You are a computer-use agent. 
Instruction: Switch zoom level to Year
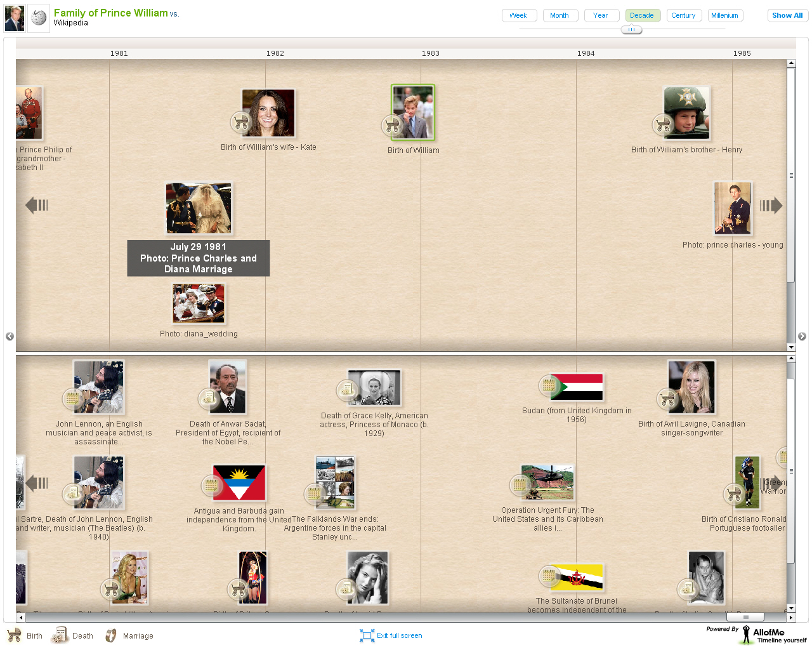(601, 15)
